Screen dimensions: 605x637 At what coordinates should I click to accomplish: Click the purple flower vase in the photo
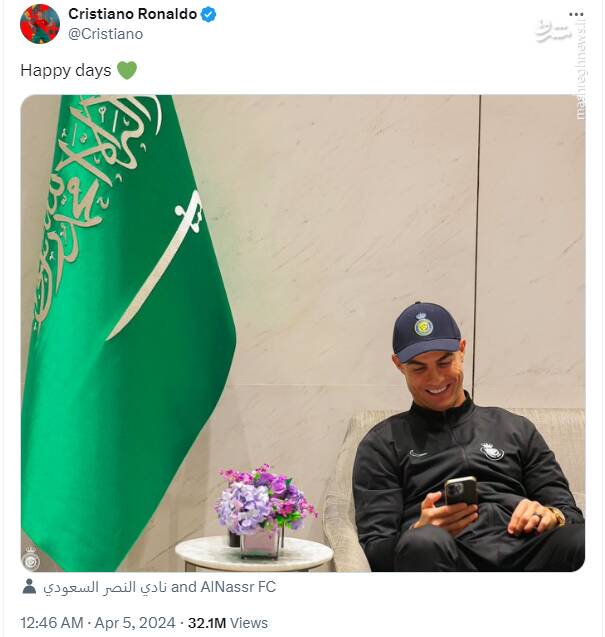[263, 512]
